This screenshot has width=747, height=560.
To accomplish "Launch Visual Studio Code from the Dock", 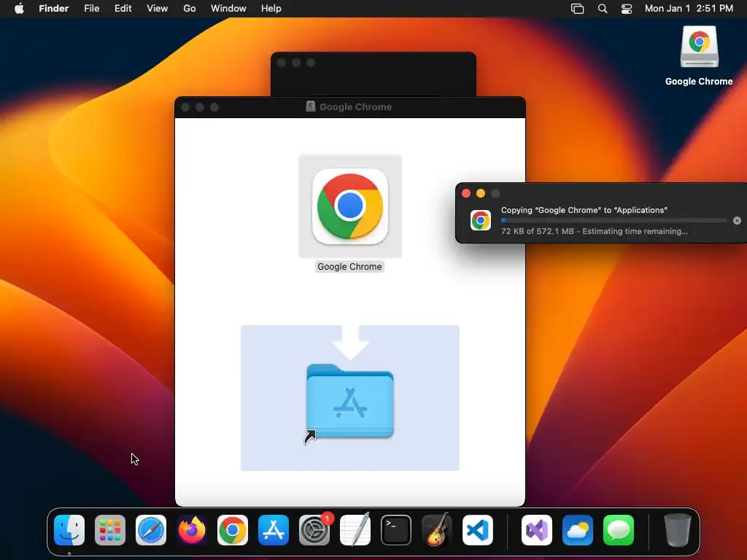I will [x=478, y=530].
